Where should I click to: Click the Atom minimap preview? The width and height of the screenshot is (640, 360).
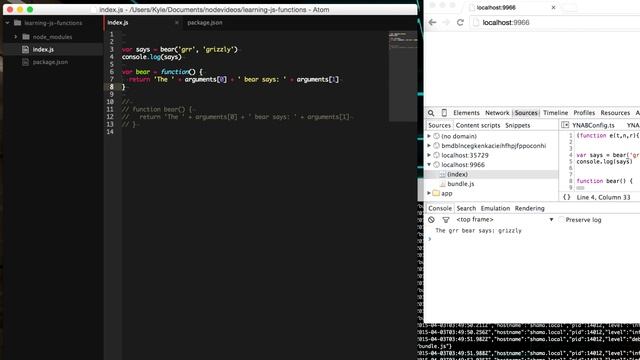403,76
